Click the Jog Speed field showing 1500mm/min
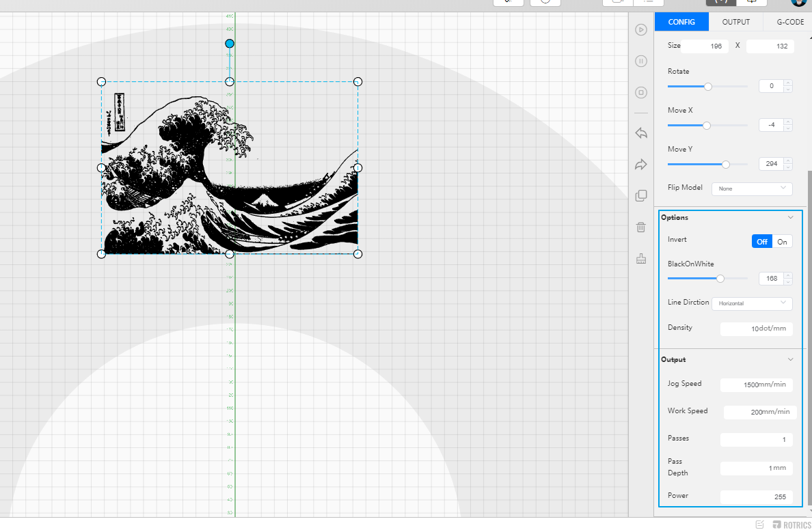Image resolution: width=812 pixels, height=530 pixels. tap(756, 385)
